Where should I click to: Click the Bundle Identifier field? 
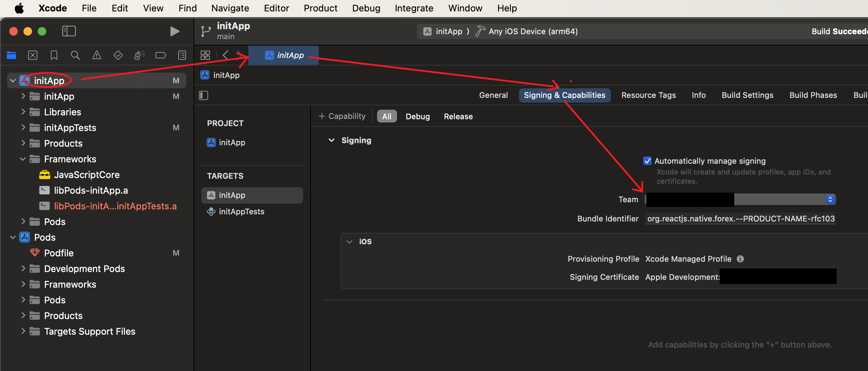point(741,219)
